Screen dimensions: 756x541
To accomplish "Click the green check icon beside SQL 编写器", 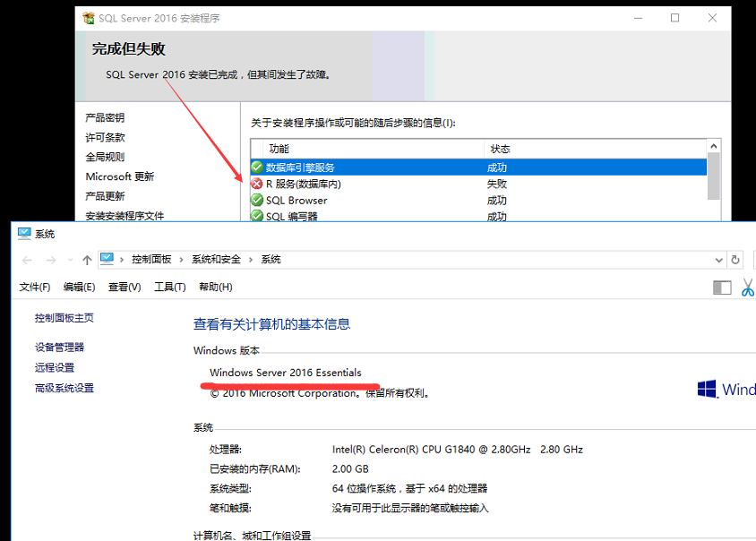I will pyautogui.click(x=257, y=216).
